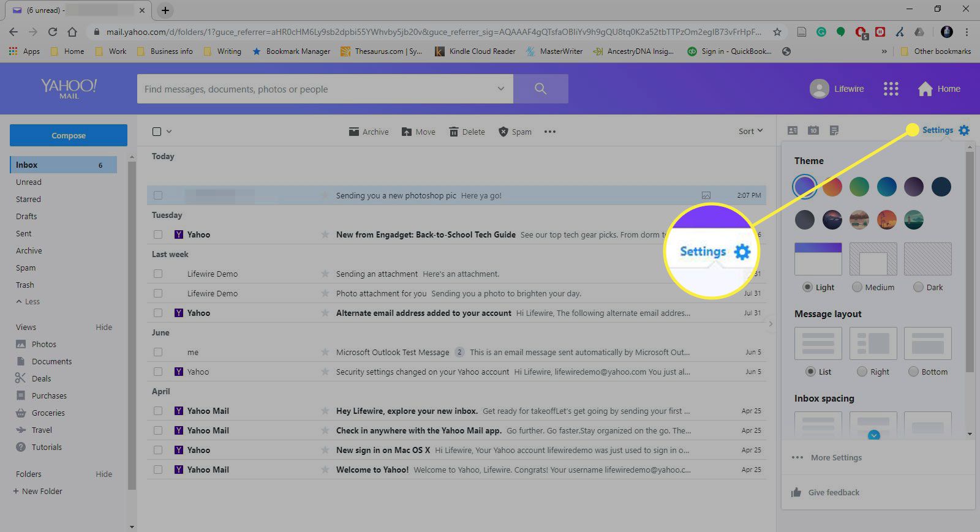Pick the green theme color swatch

tap(859, 186)
